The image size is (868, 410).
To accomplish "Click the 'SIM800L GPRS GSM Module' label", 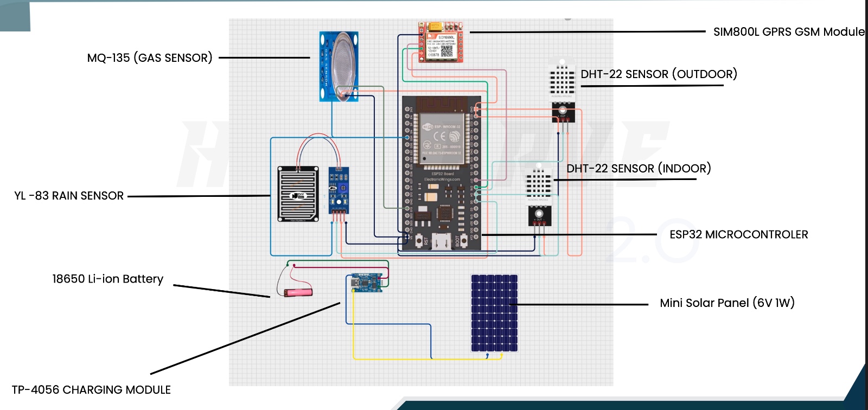I will click(789, 32).
